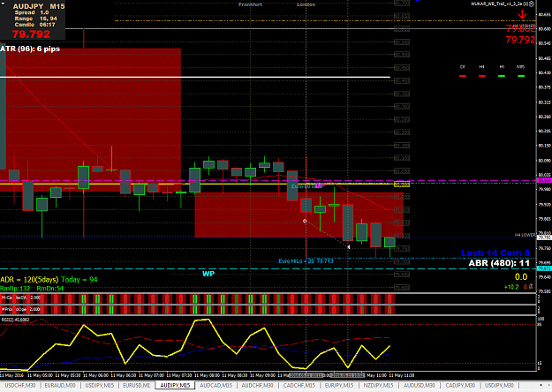Click the ATR (96): 6 pips label
The width and height of the screenshot is (552, 392).
[x=30, y=49]
